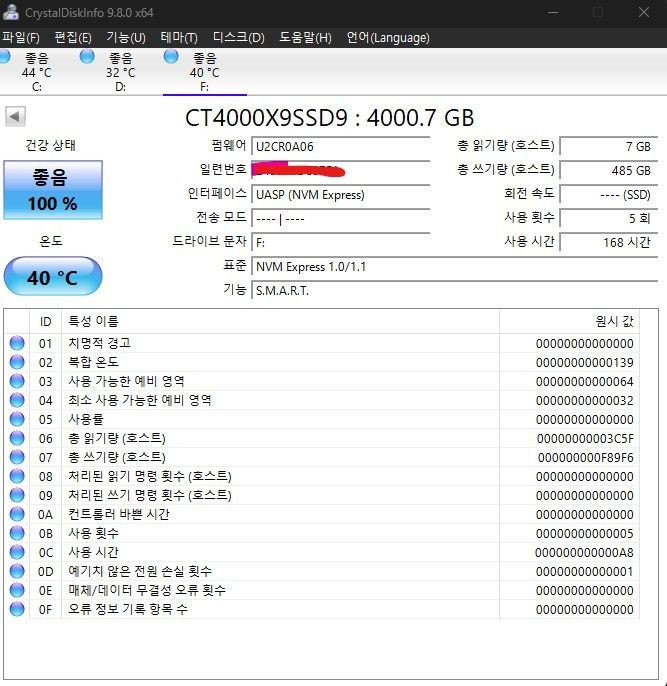Screen dimensions: 667x686
Task: Minimize the CrystalDiskInfo window
Action: (x=553, y=12)
